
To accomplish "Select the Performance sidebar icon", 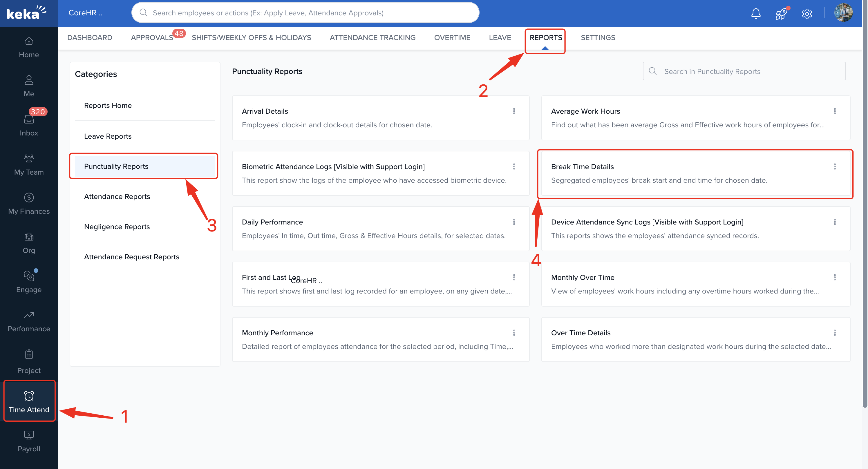I will click(29, 321).
